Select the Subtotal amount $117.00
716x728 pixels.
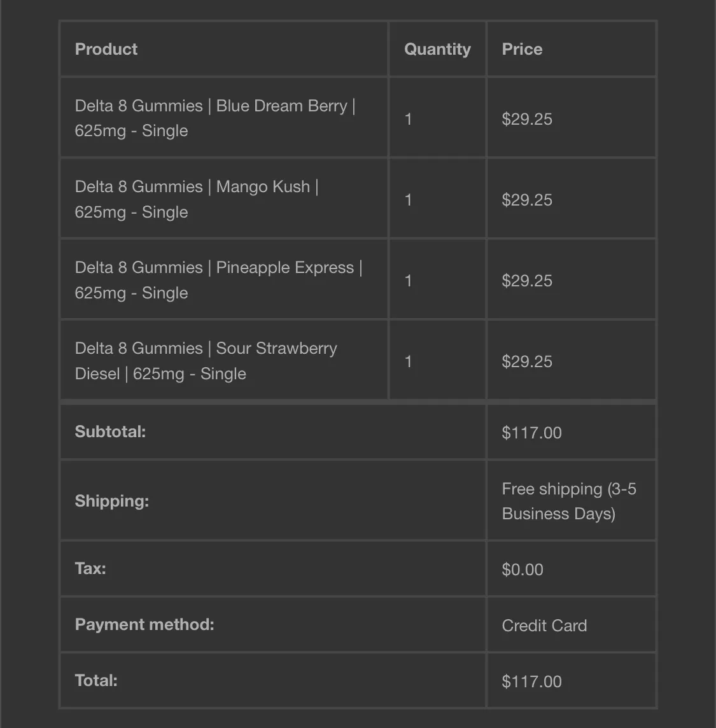click(531, 433)
